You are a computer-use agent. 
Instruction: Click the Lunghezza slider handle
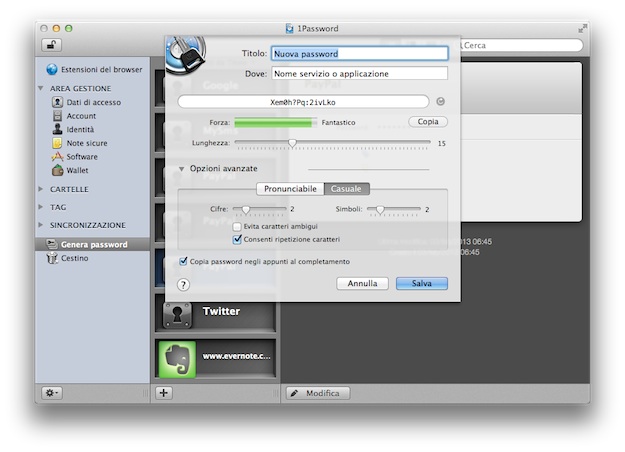293,143
